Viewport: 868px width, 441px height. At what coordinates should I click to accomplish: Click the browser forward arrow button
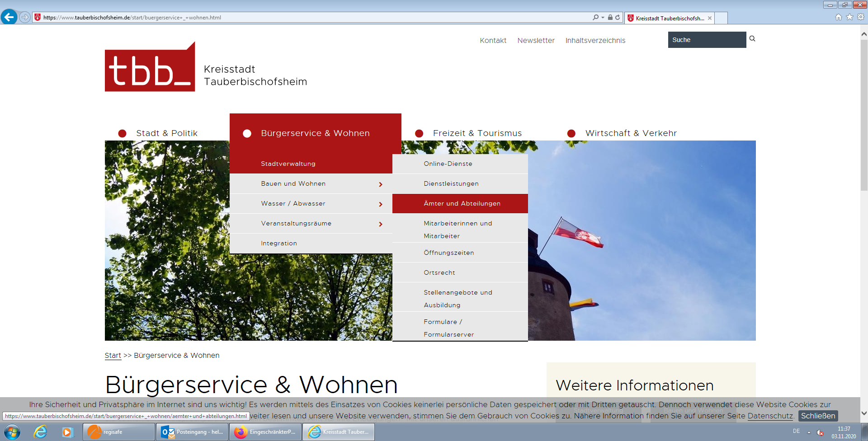click(x=25, y=17)
